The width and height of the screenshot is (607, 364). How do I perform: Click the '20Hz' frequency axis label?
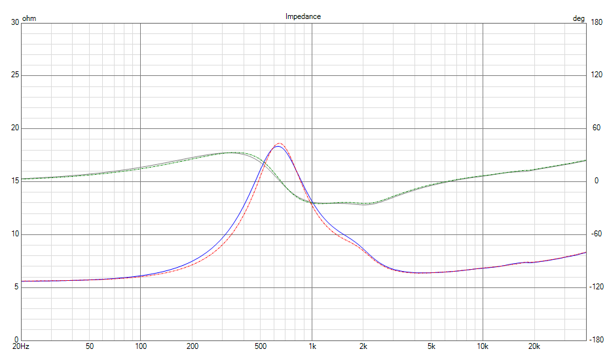(x=21, y=346)
